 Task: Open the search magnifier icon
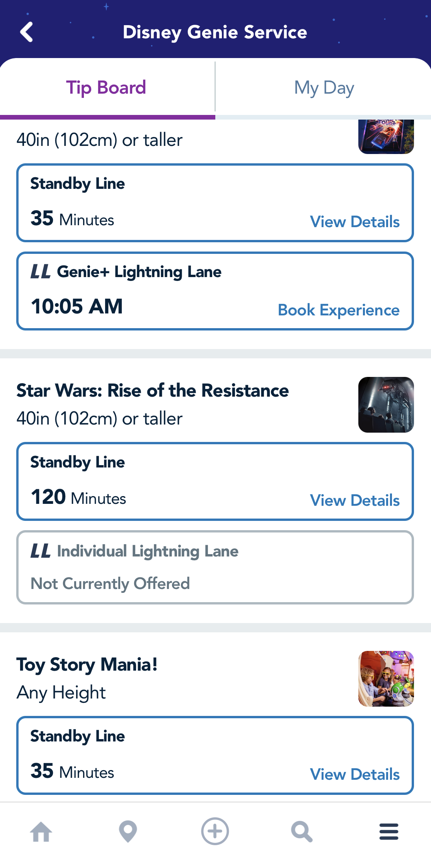pos(302,831)
